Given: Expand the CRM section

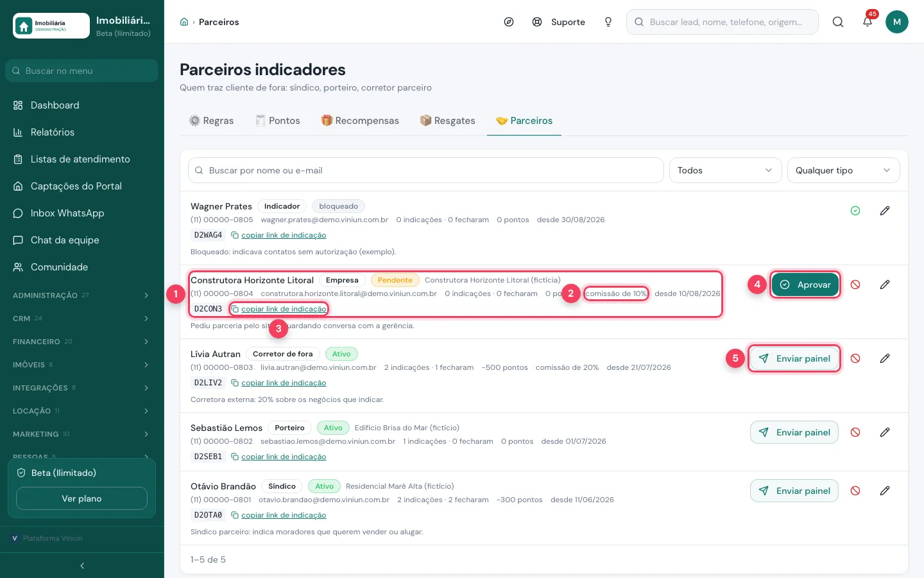Looking at the screenshot, I should 81,319.
